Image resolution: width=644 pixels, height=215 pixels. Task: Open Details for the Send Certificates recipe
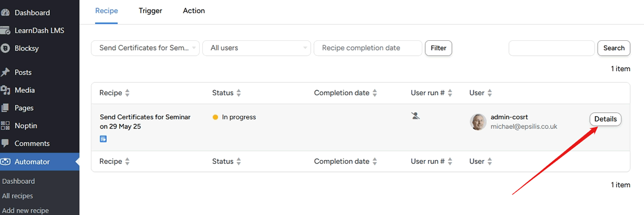pyautogui.click(x=605, y=119)
